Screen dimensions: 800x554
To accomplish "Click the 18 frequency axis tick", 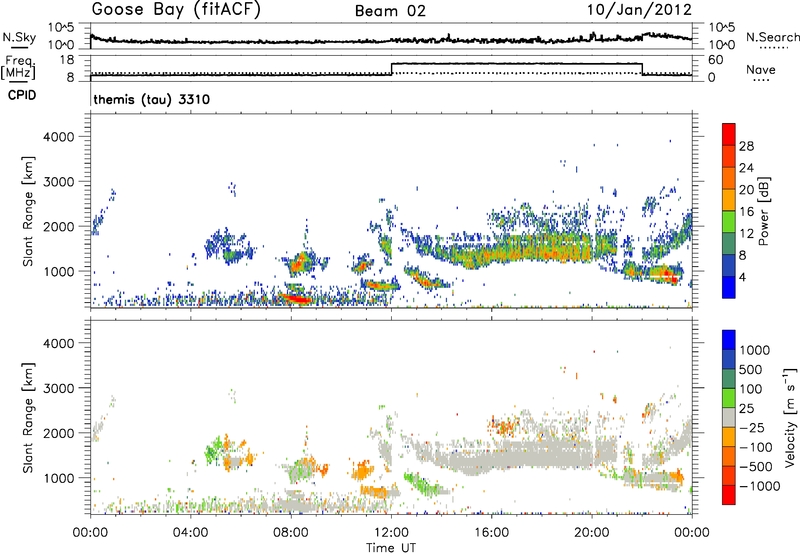I will (x=67, y=60).
